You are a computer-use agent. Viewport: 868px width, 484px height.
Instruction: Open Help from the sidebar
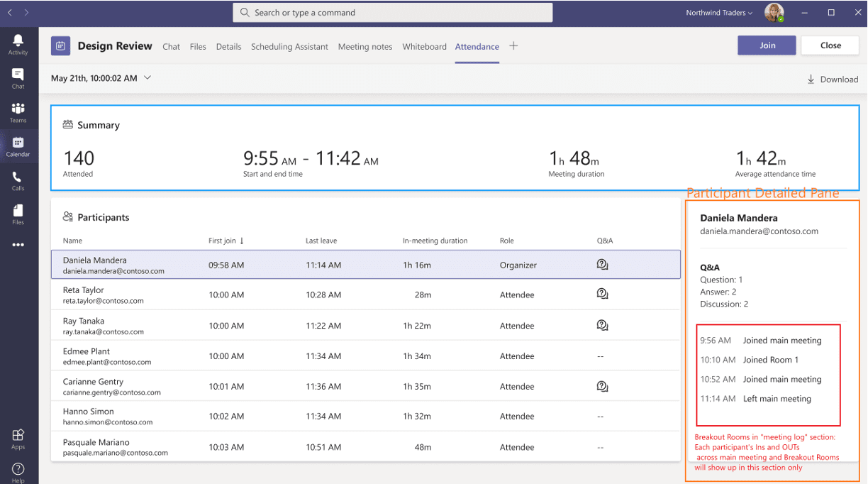click(x=18, y=470)
